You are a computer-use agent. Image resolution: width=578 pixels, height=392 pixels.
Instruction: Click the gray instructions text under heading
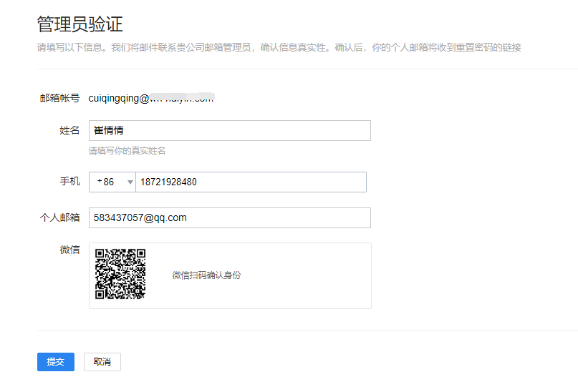279,48
